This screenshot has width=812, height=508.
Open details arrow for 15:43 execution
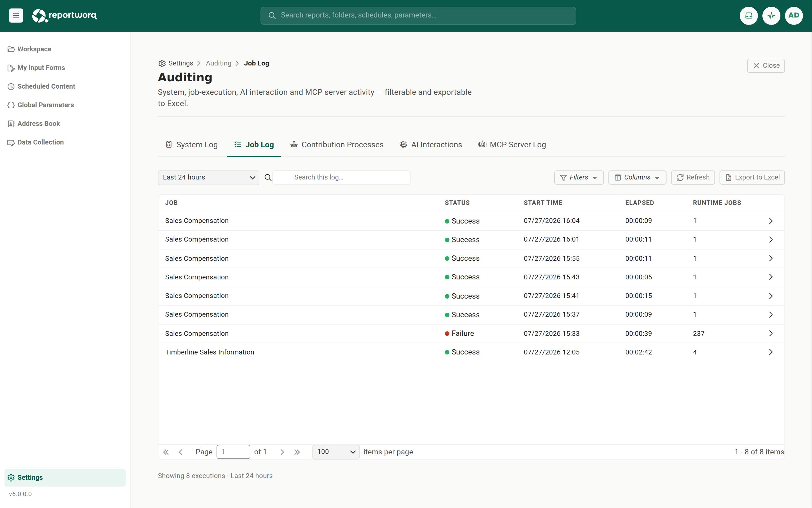click(x=771, y=277)
